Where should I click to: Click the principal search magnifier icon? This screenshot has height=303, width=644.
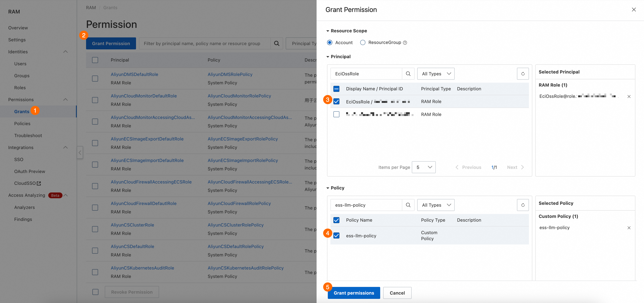click(408, 74)
